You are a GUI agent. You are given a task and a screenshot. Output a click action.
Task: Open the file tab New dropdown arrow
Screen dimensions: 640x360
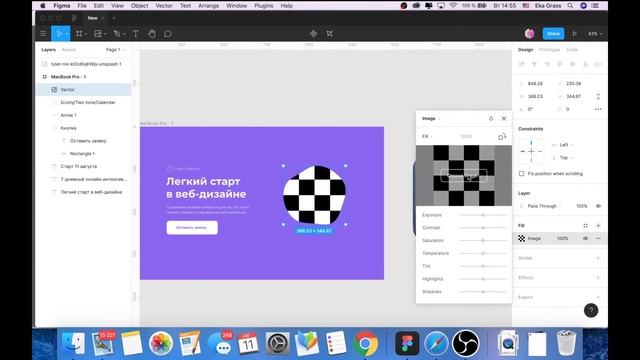pos(102,18)
